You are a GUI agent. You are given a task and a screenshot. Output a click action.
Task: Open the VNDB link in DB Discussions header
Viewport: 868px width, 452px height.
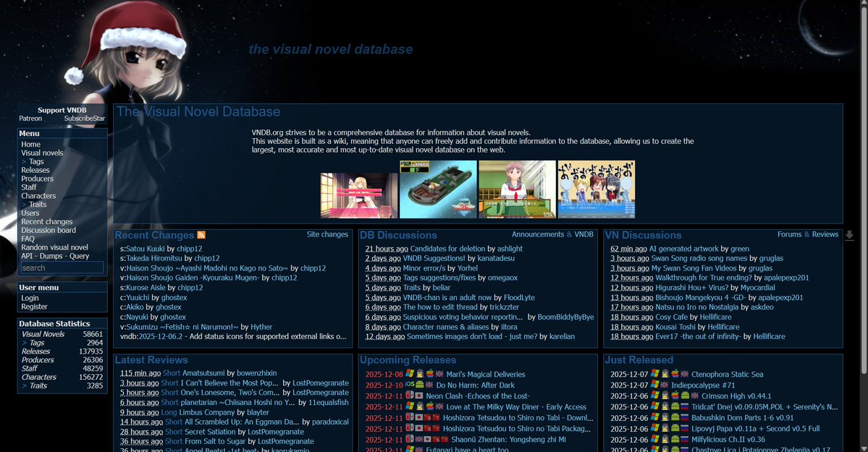pyautogui.click(x=583, y=234)
